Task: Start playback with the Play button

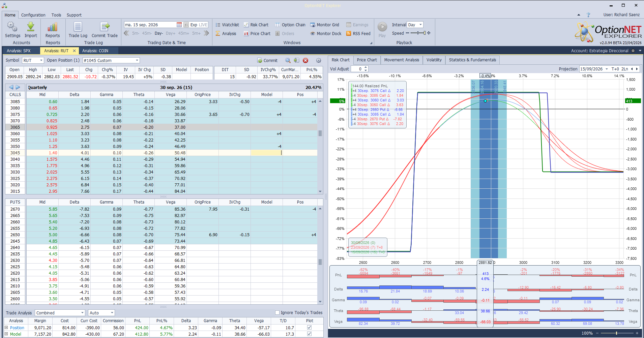Action: coord(382,30)
